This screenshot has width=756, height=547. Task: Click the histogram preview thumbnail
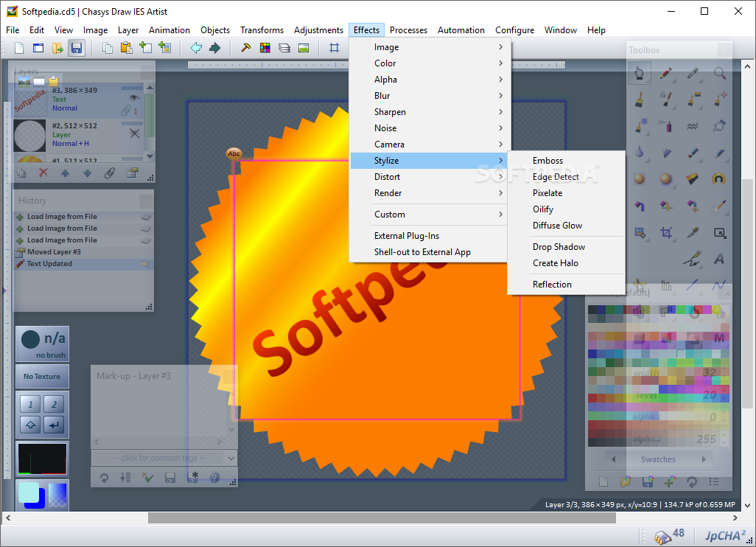click(42, 459)
